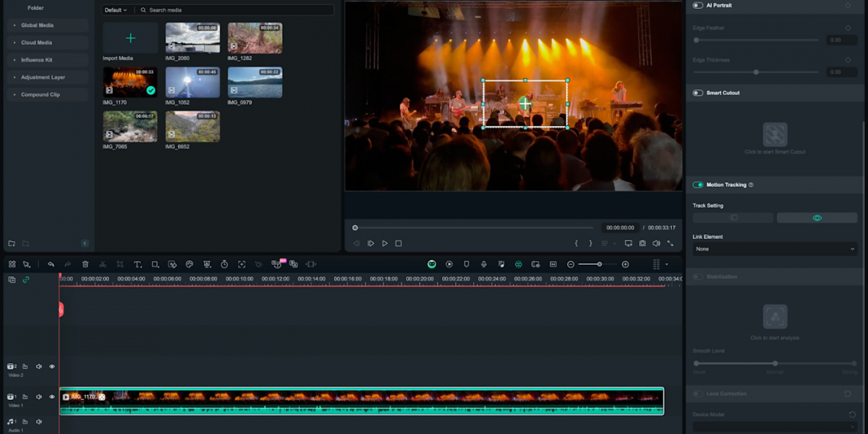Open the Link Element dropdown set to None

pos(775,249)
